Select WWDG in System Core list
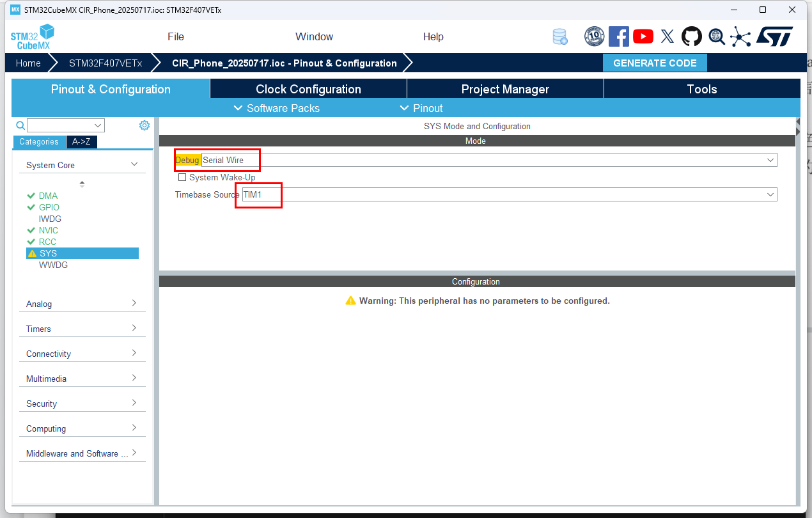812x518 pixels. 53,265
